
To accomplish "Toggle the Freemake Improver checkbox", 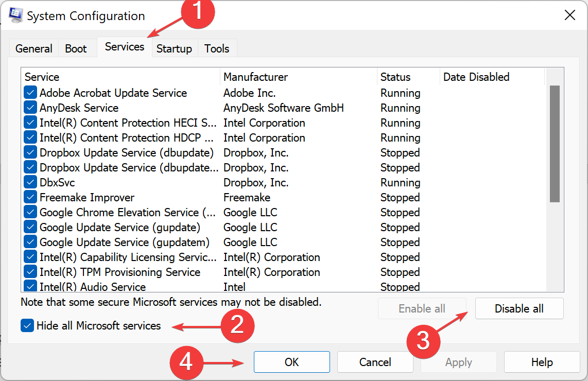I will point(30,197).
